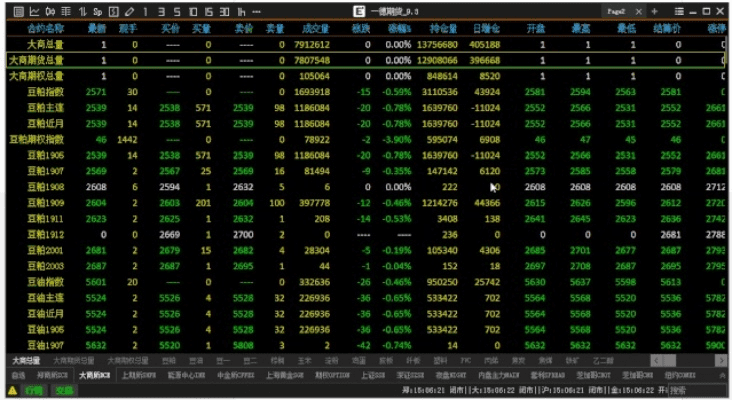Image resolution: width=732 pixels, height=400 pixels.
Task: Select the candlestick chart icon
Action: point(50,10)
